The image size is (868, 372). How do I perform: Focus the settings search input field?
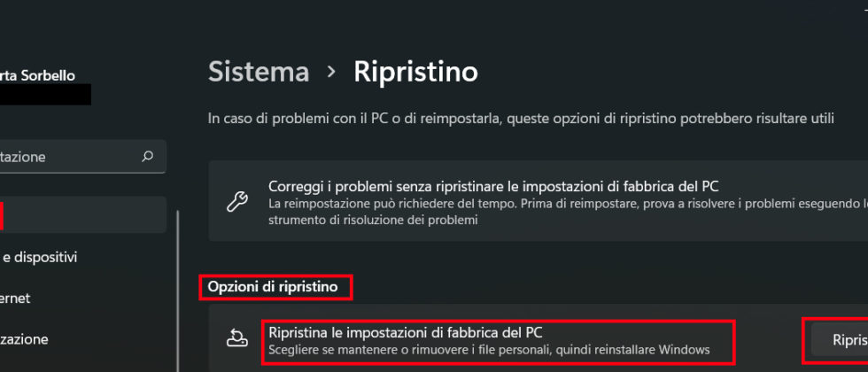click(x=71, y=157)
